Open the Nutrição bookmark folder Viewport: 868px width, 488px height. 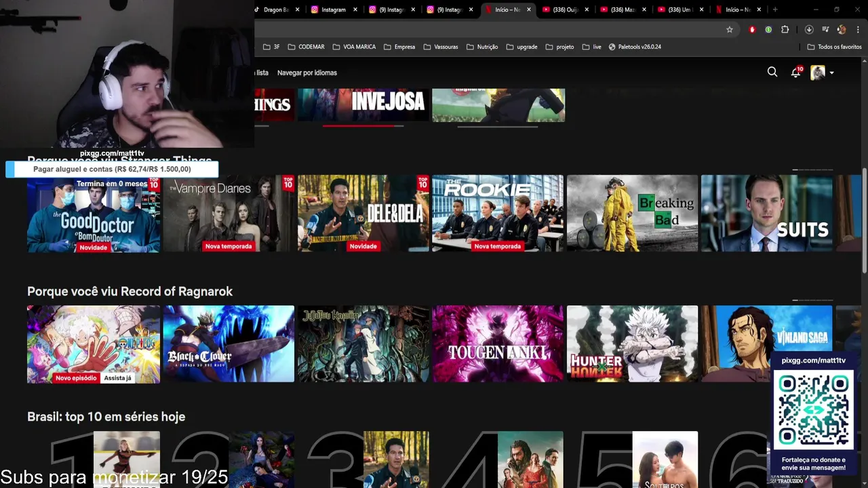(x=482, y=47)
